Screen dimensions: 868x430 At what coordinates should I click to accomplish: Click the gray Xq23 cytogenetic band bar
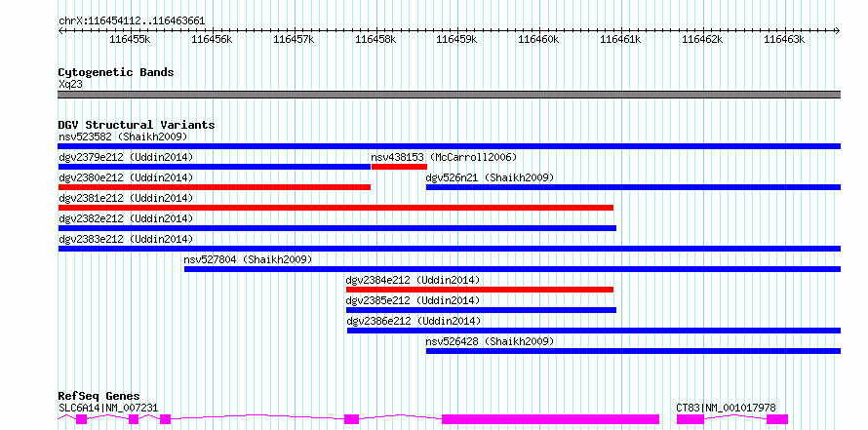(x=449, y=95)
